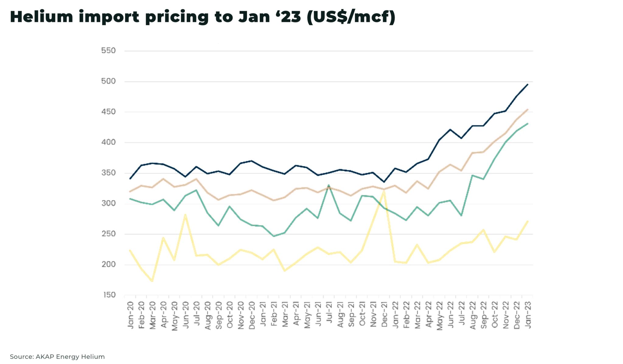The height and width of the screenshot is (364, 623).
Task: Click the 400 y-axis label
Action: coord(109,143)
